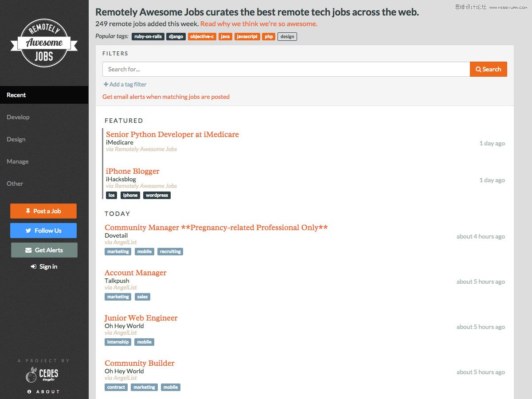Screen dimensions: 532x399
Task: Select the javascript popular tag
Action: [247, 36]
